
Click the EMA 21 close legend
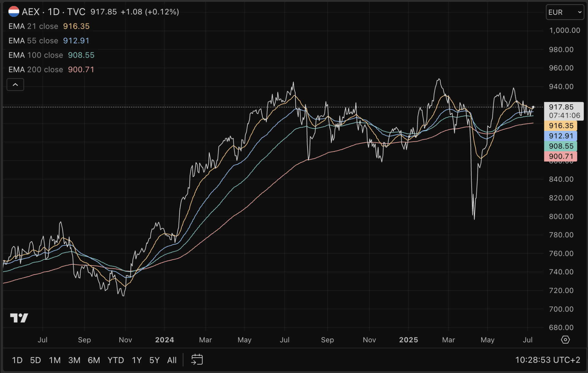33,26
